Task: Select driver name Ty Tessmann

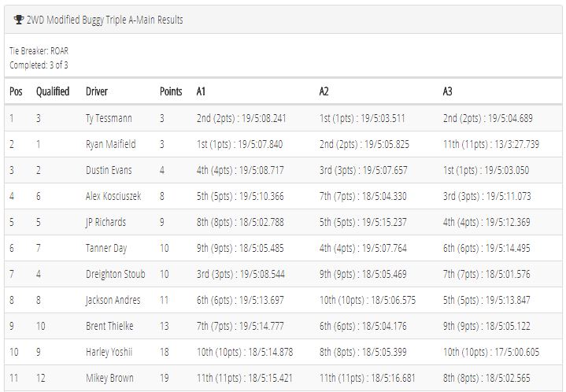Action: (x=109, y=118)
